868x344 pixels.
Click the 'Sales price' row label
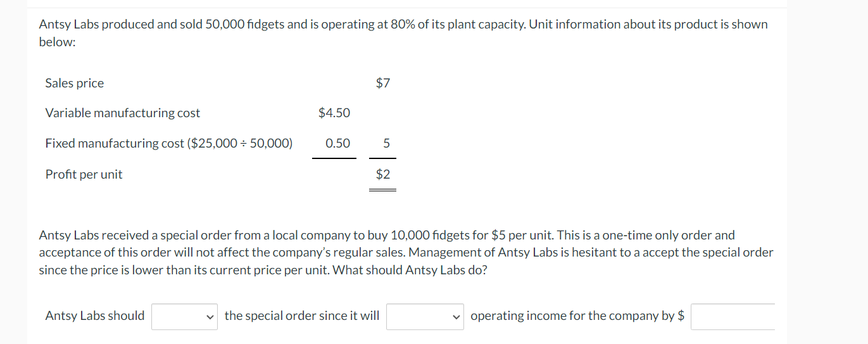[x=75, y=83]
